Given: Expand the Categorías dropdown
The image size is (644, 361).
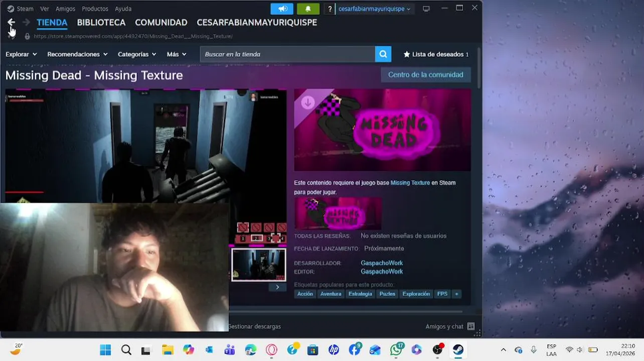Looking at the screenshot, I should pos(137,54).
